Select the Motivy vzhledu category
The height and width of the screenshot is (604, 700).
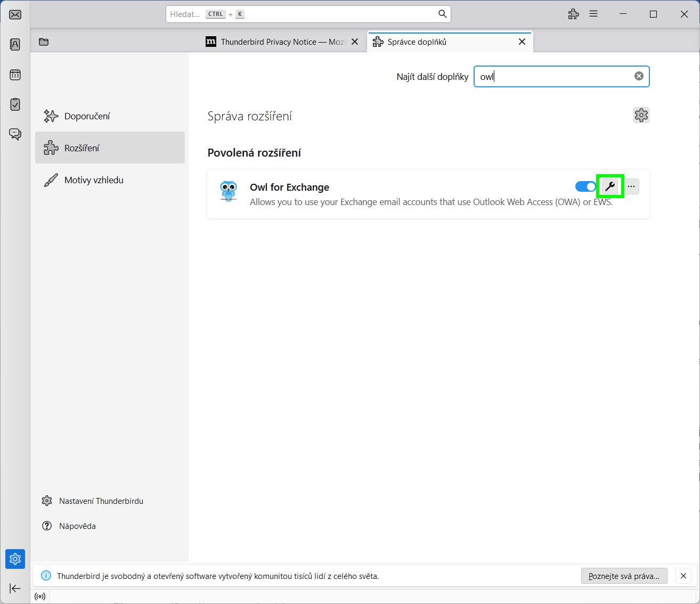(x=110, y=180)
